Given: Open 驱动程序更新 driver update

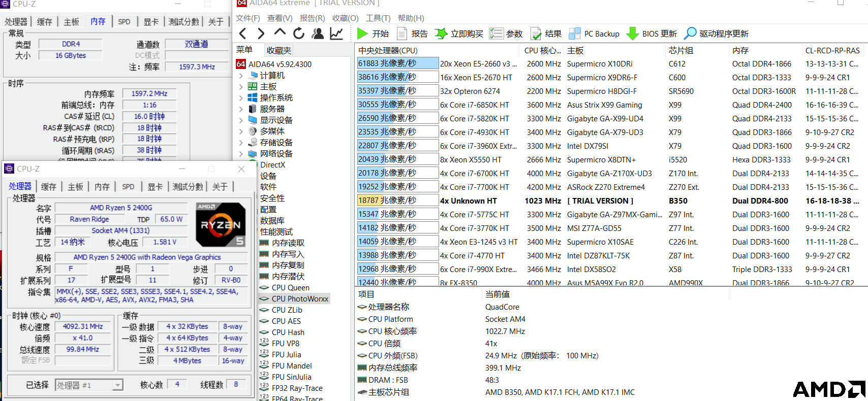Looking at the screenshot, I should 717,34.
